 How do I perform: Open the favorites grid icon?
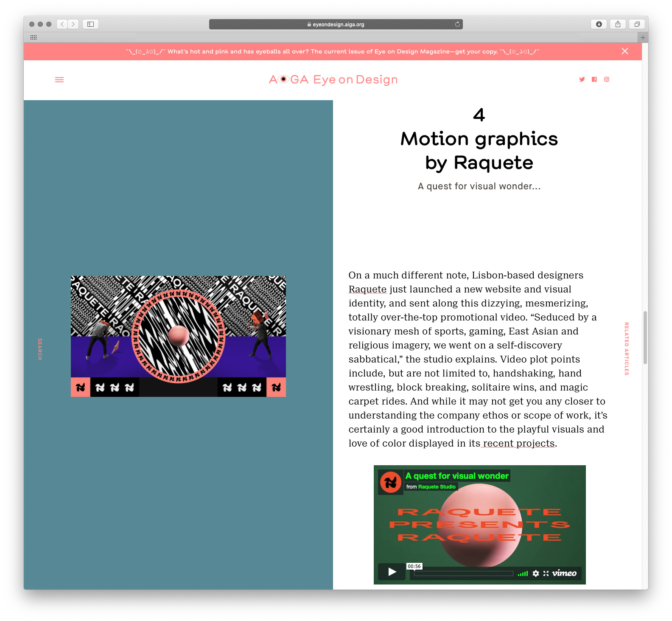click(x=34, y=37)
